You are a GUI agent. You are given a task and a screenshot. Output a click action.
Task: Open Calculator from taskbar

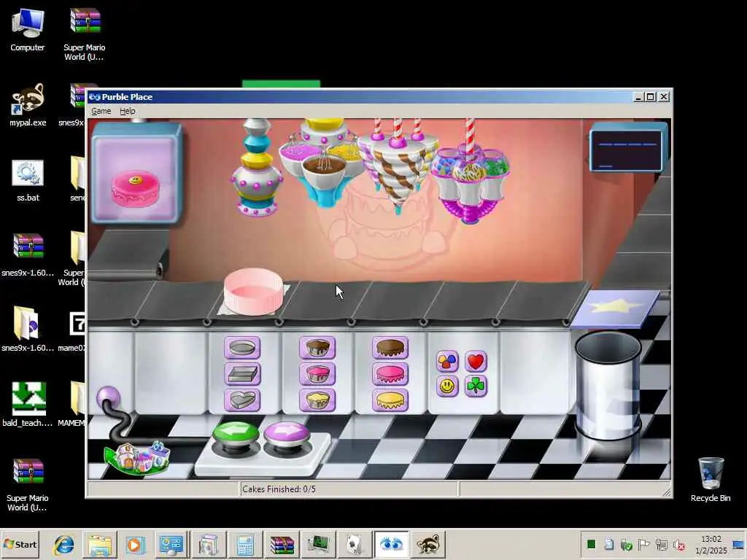(x=245, y=544)
